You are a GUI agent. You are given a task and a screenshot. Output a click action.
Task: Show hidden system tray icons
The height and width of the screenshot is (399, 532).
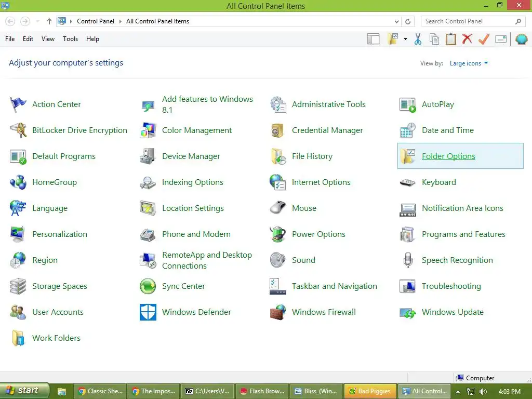coord(458,391)
